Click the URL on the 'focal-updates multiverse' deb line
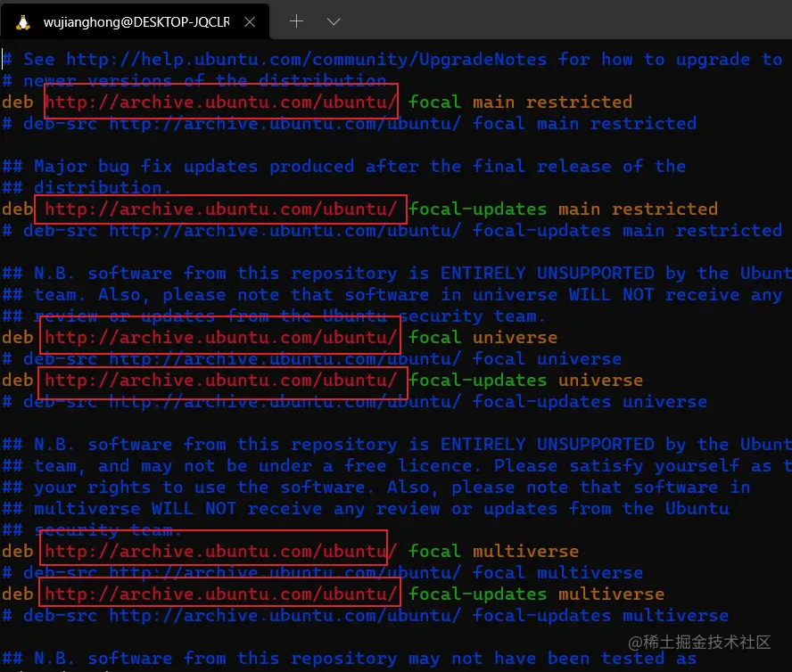The image size is (792, 672). tap(220, 594)
